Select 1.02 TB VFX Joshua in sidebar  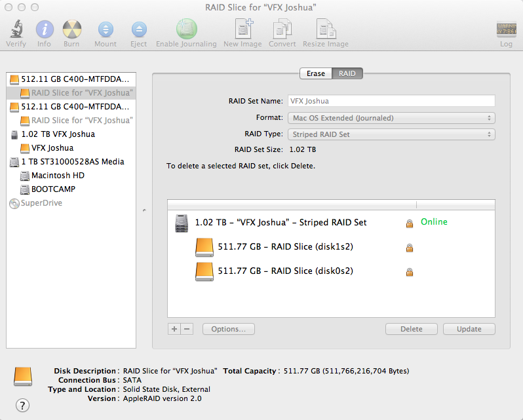[71, 134]
